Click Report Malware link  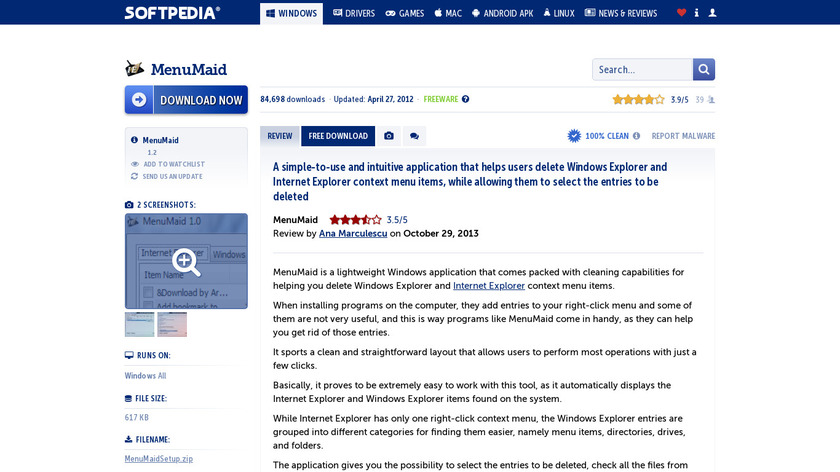(x=683, y=136)
